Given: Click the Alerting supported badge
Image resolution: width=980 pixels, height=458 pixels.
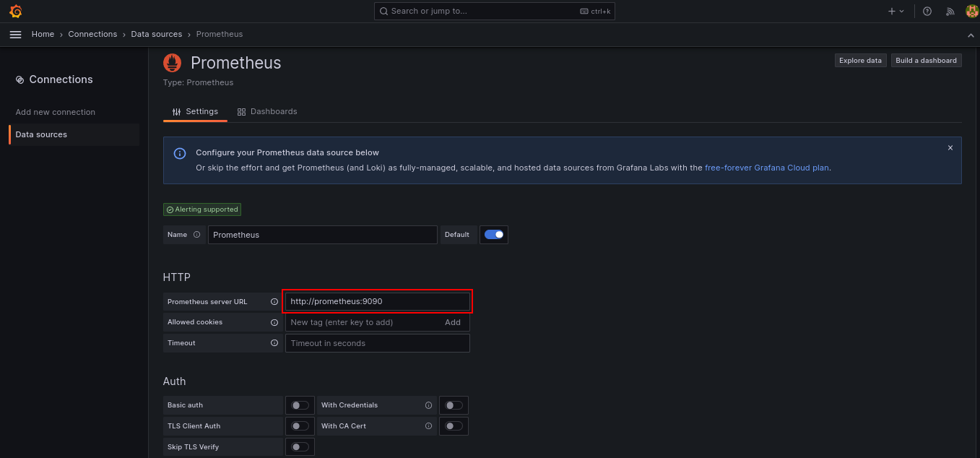Looking at the screenshot, I should 202,209.
